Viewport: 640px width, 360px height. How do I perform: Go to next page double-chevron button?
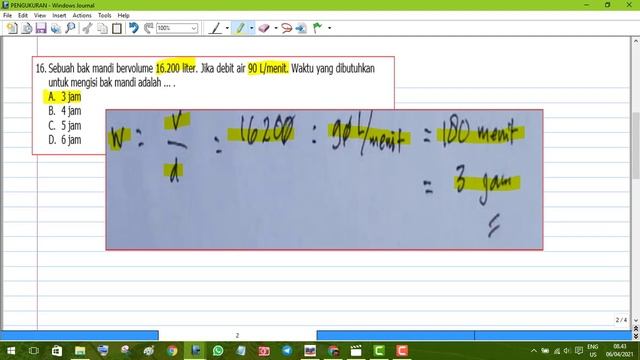[x=636, y=335]
